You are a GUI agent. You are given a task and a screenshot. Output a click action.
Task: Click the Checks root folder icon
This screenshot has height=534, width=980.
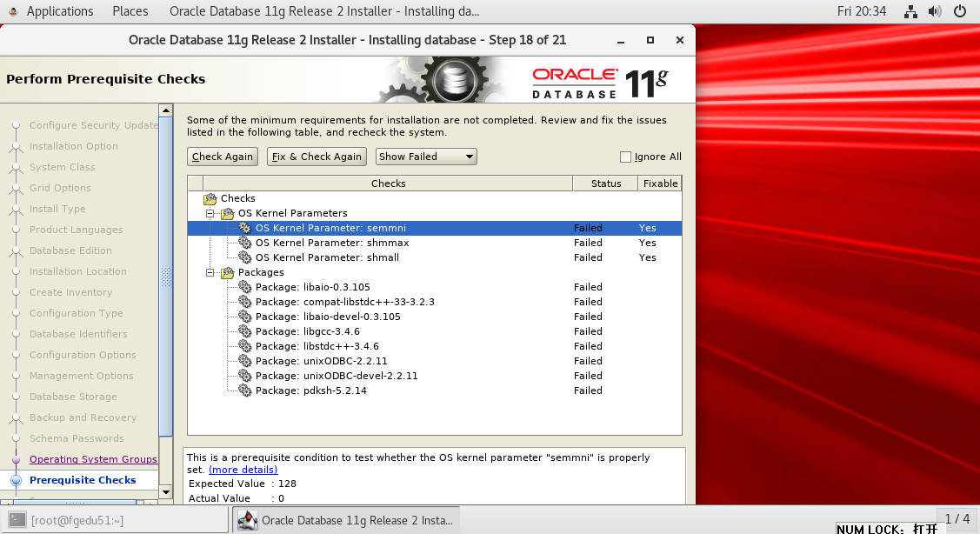pos(210,199)
